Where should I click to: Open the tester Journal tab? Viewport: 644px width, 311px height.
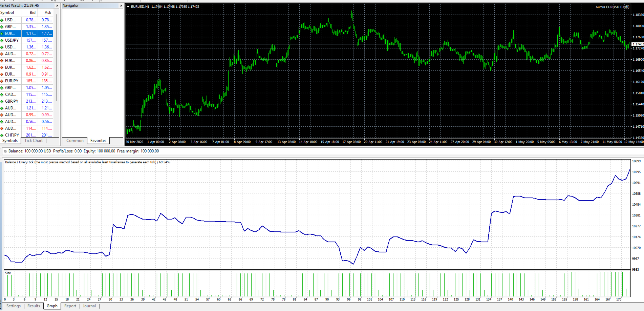89,306
